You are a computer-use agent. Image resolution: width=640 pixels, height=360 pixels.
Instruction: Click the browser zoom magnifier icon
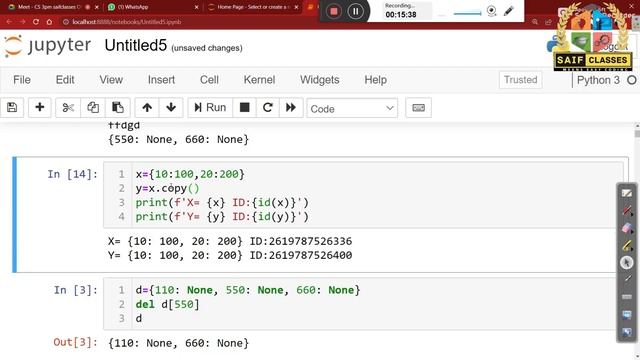pyautogui.click(x=535, y=22)
